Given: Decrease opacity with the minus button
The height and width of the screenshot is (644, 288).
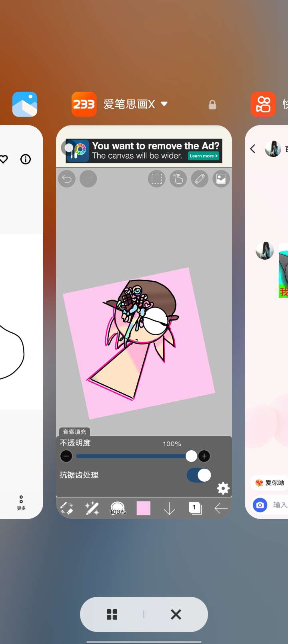Looking at the screenshot, I should [x=66, y=456].
